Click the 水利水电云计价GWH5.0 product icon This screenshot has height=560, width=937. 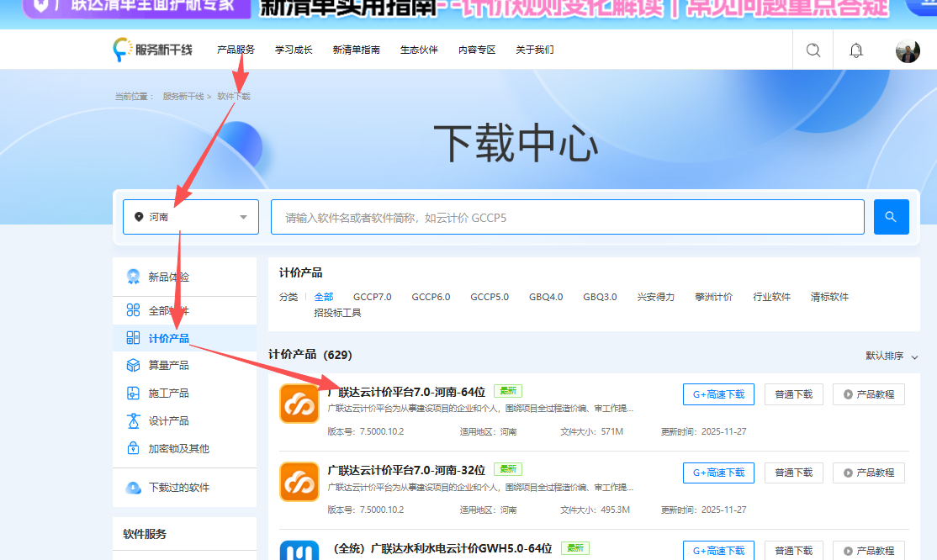tap(299, 551)
